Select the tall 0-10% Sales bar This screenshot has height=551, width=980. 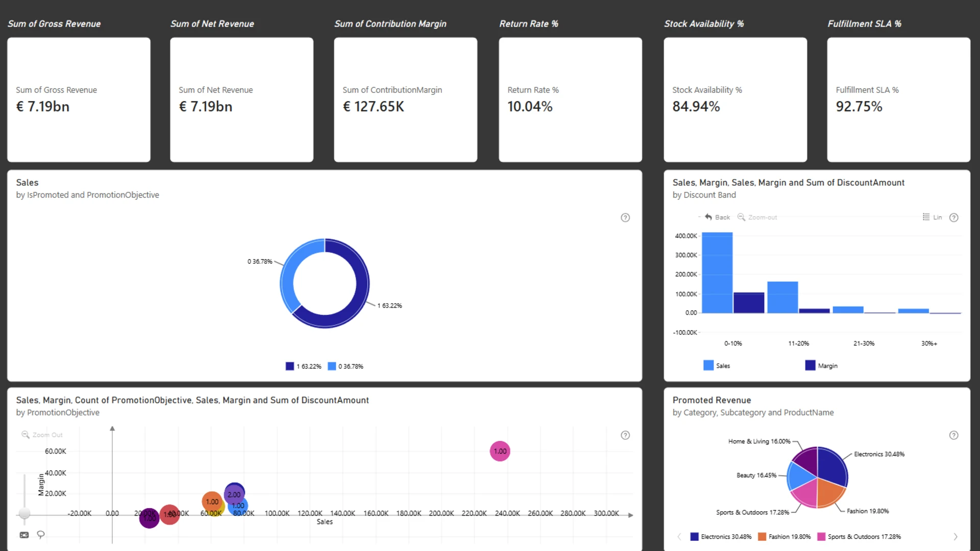717,272
